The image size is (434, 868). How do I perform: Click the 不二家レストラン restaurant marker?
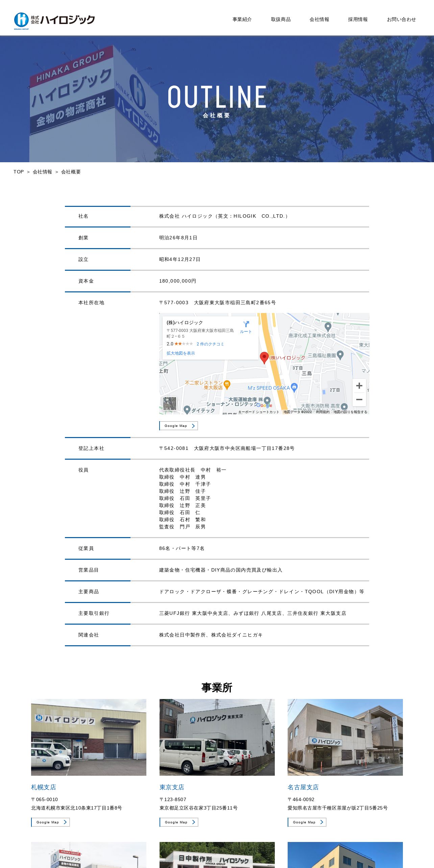227,384
